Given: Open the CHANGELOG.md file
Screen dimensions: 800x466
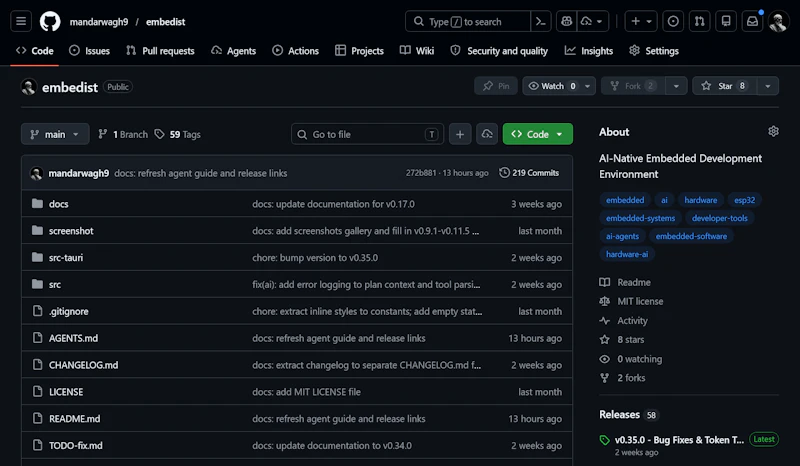Looking at the screenshot, I should 83,365.
